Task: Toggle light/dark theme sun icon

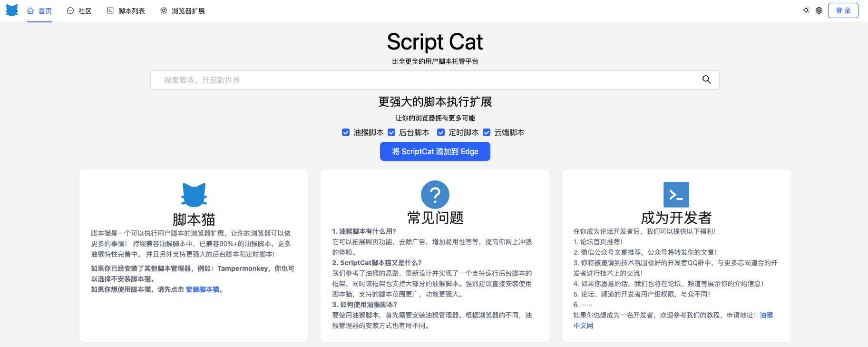Action: pyautogui.click(x=806, y=10)
